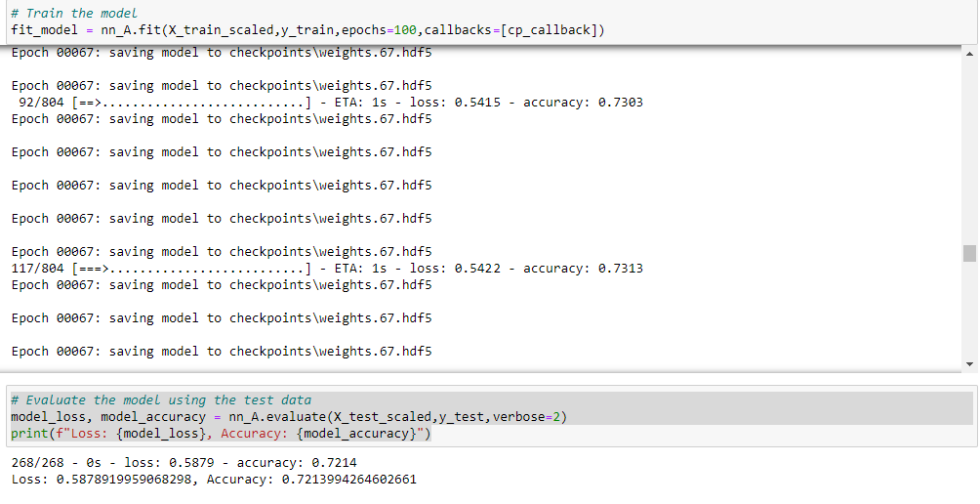This screenshot has width=980, height=504.
Task: Click 'verbose=2' argument in evaluate call
Action: 526,416
